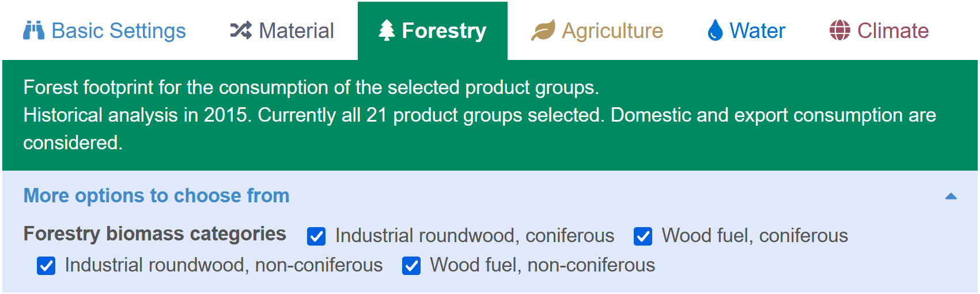
Task: Uncheck Wood fuel, coniferous checkbox
Action: [x=643, y=236]
